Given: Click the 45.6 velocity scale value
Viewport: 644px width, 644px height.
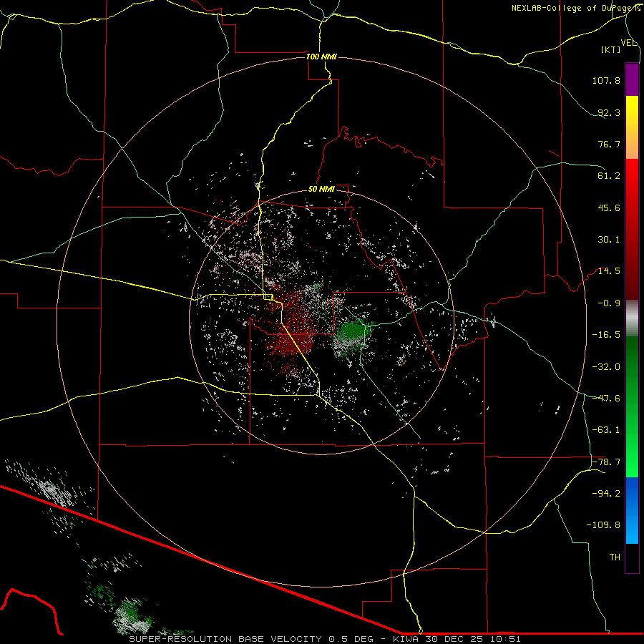Looking at the screenshot, I should pos(609,208).
